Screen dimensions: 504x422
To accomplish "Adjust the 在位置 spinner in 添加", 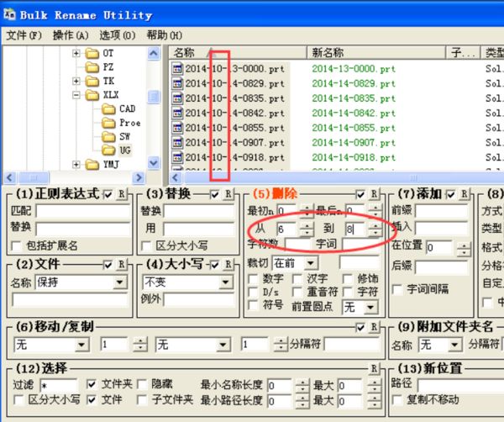I will pyautogui.click(x=465, y=249).
